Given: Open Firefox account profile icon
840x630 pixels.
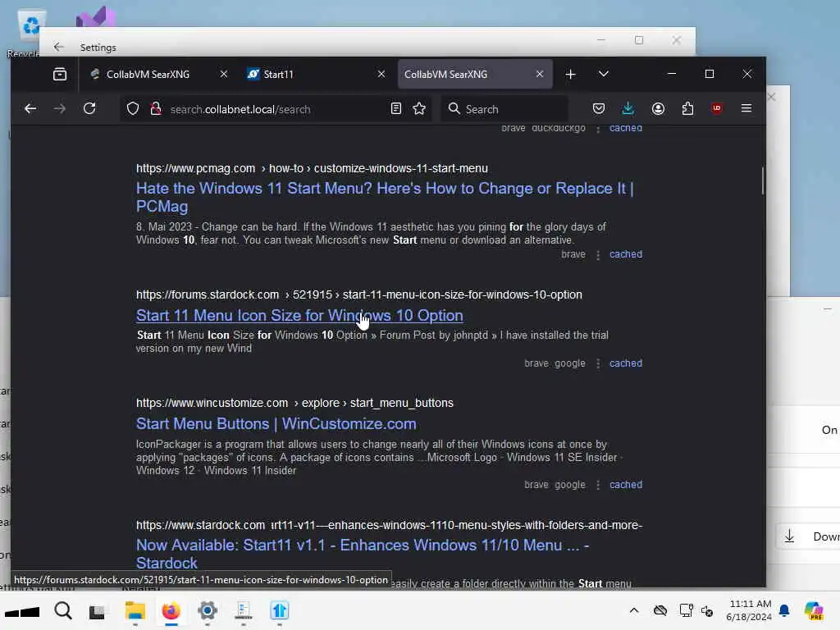Looking at the screenshot, I should pyautogui.click(x=659, y=109).
